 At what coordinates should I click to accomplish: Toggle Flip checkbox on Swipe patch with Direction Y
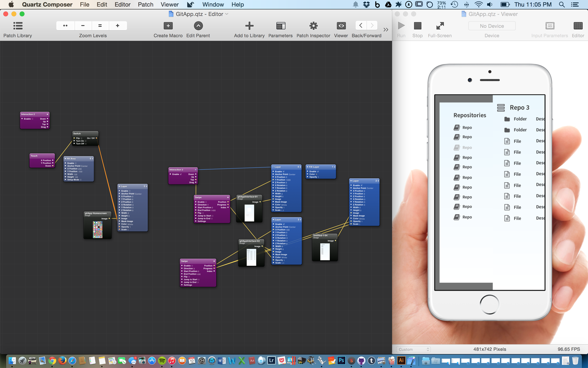(203, 213)
